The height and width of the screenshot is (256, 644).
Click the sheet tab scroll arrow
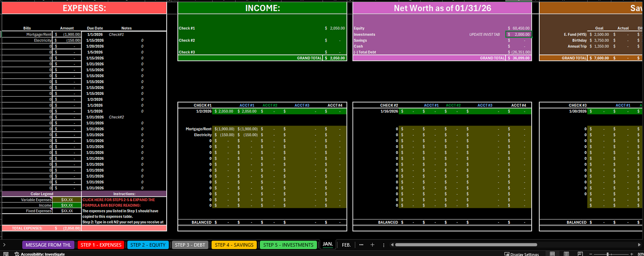click(x=4, y=245)
